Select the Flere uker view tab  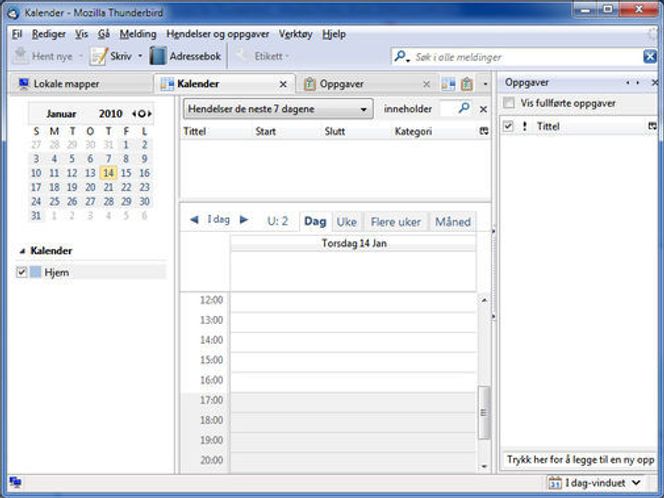pos(396,221)
